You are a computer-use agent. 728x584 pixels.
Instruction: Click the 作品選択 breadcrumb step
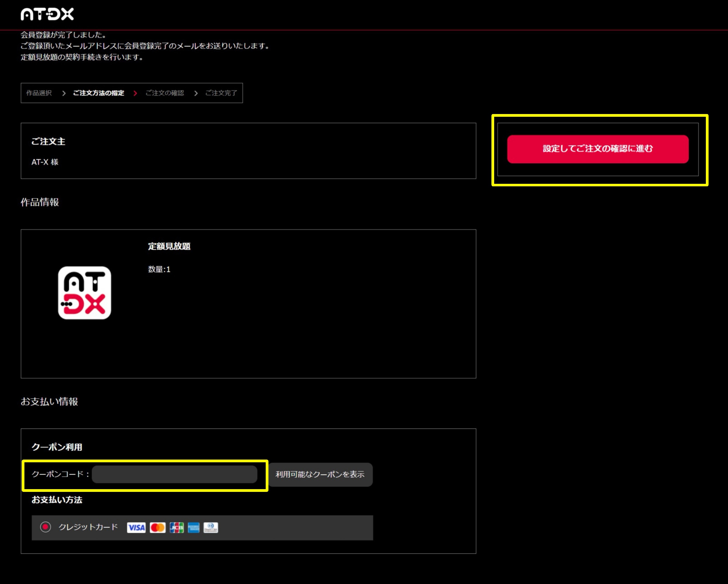[39, 93]
